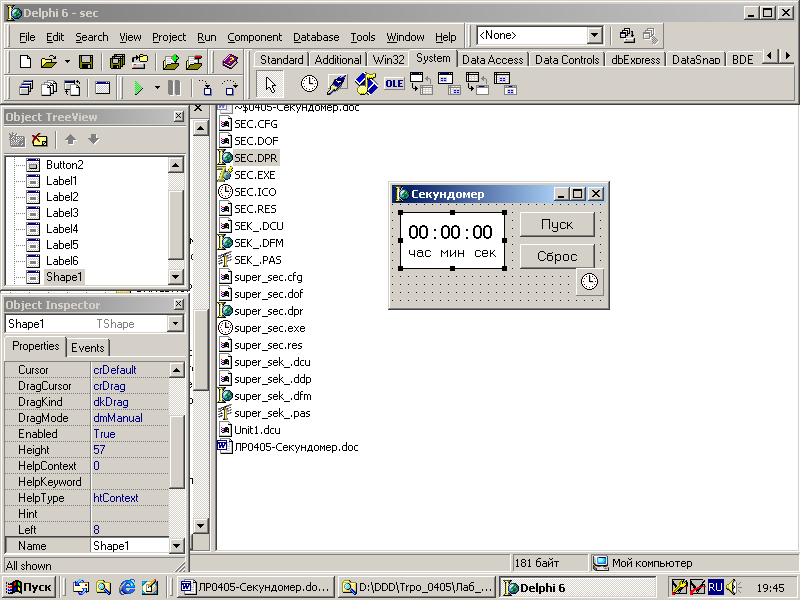
Task: Switch to the Data Controls palette tab
Action: click(567, 60)
